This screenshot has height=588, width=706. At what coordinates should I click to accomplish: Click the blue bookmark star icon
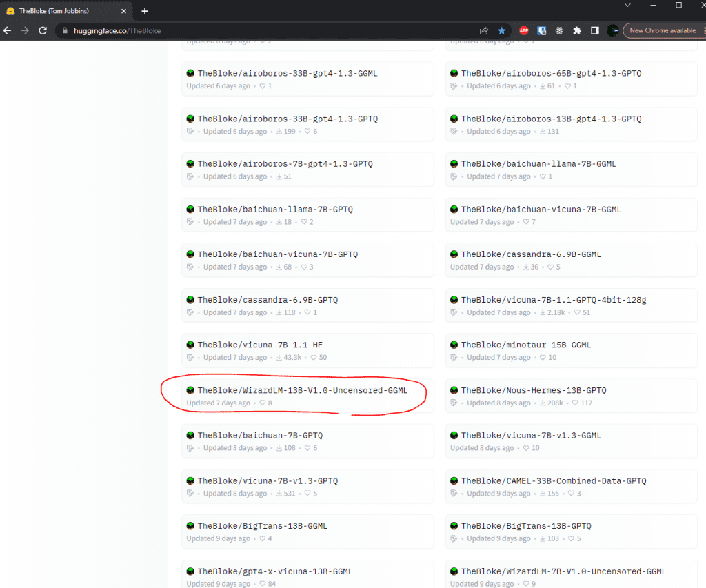(x=502, y=30)
